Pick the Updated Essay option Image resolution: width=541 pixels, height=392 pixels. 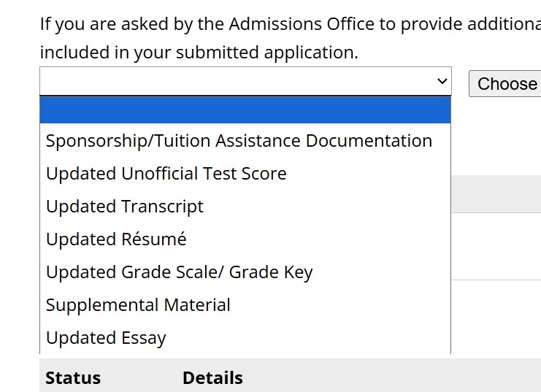click(106, 338)
